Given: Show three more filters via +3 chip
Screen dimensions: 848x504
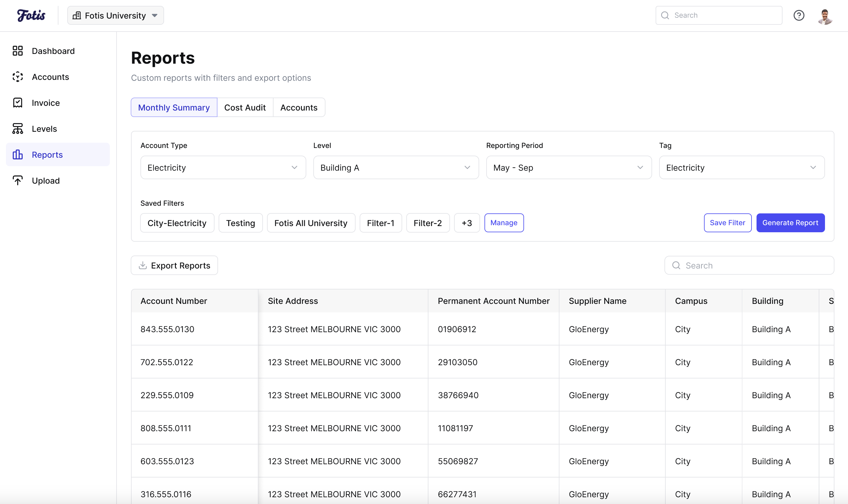Looking at the screenshot, I should pos(467,223).
